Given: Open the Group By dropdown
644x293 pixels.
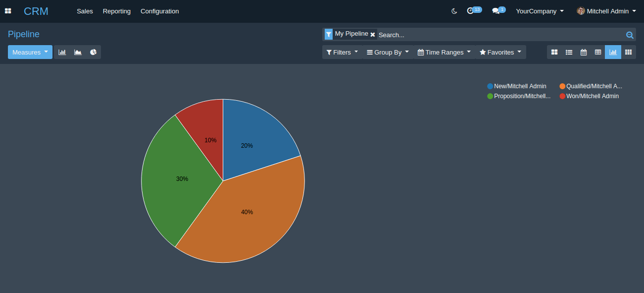Looking at the screenshot, I should (388, 52).
